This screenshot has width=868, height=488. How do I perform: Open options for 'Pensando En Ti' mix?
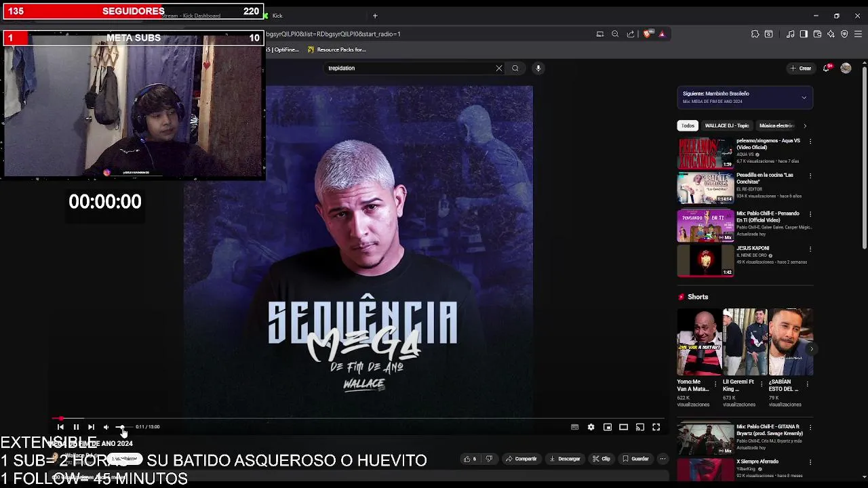pyautogui.click(x=810, y=214)
